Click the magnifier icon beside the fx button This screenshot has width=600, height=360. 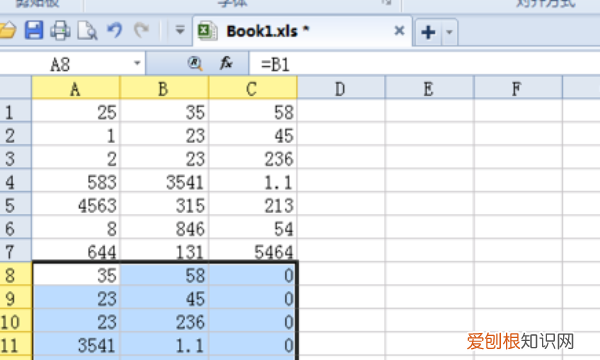point(195,63)
